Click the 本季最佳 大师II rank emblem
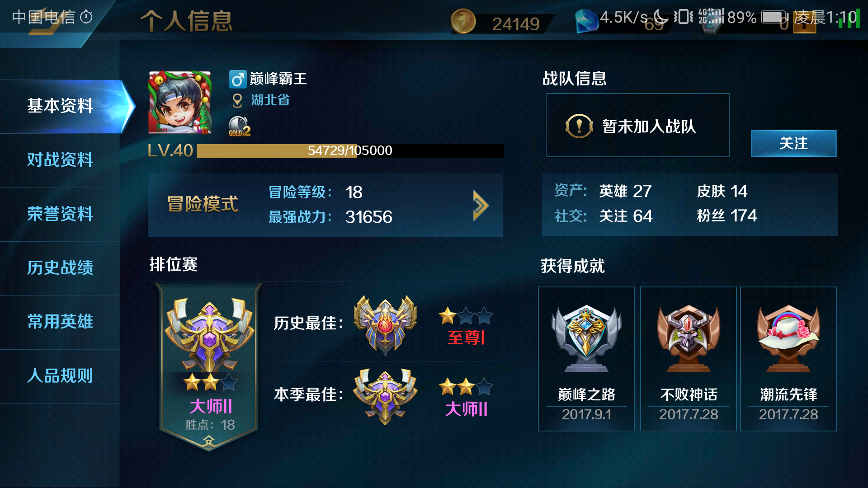Viewport: 868px width, 488px height. 385,396
